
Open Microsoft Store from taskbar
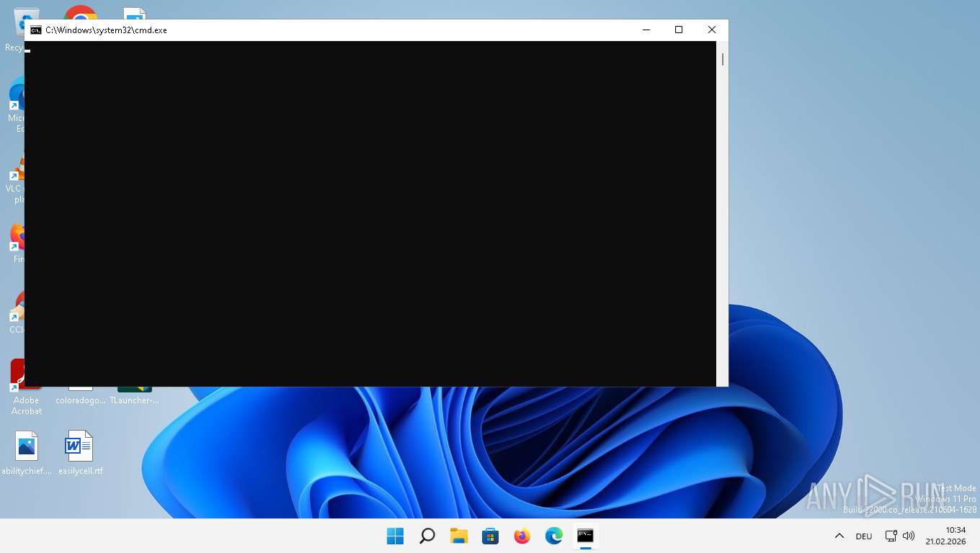pos(490,536)
